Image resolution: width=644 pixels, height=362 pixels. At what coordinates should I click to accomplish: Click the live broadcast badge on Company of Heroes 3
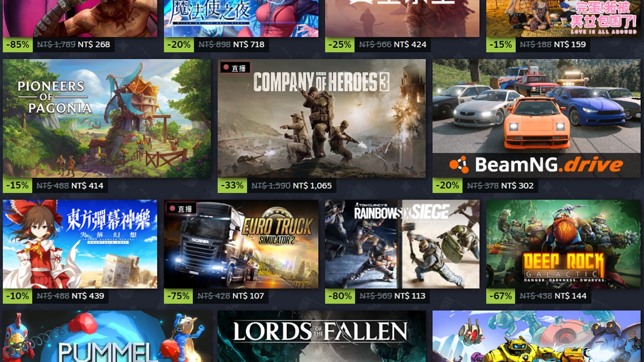pyautogui.click(x=235, y=68)
